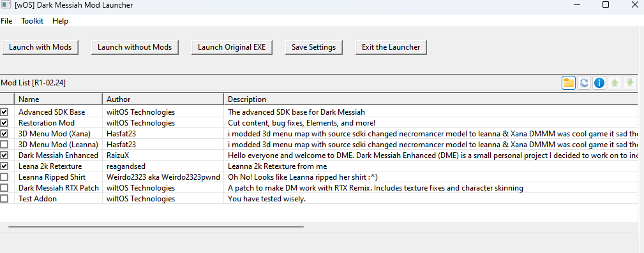Open the Help menu
Viewport: 644px width, 253px height.
tap(61, 21)
